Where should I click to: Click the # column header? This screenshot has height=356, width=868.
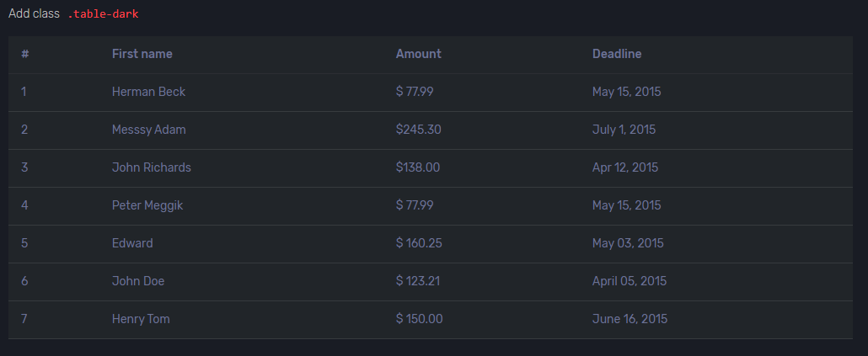tap(25, 54)
